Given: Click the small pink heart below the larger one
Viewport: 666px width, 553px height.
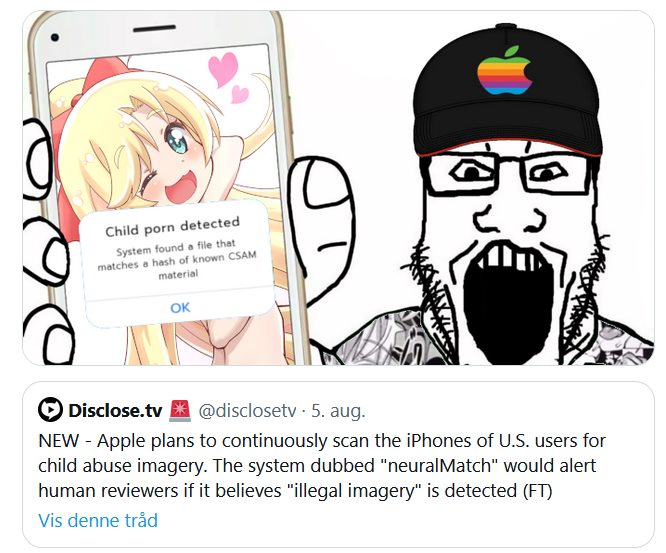Looking at the screenshot, I should [x=240, y=94].
